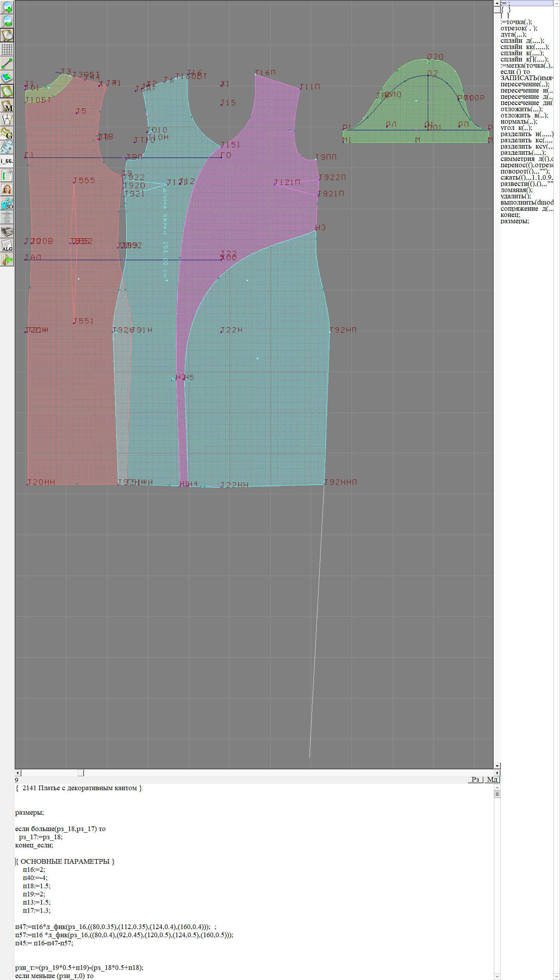This screenshot has height=980, width=560.
Task: Click the code editor scroll up arrow
Action: [497, 787]
